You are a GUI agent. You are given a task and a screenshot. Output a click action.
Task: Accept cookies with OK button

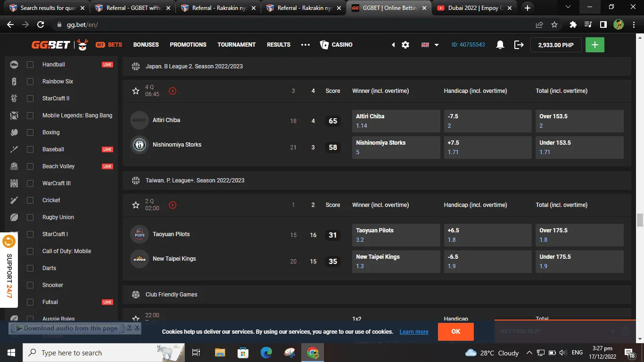(x=456, y=331)
